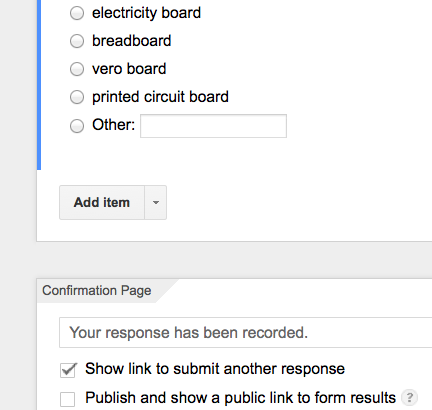Click the vero board option label text

[129, 69]
